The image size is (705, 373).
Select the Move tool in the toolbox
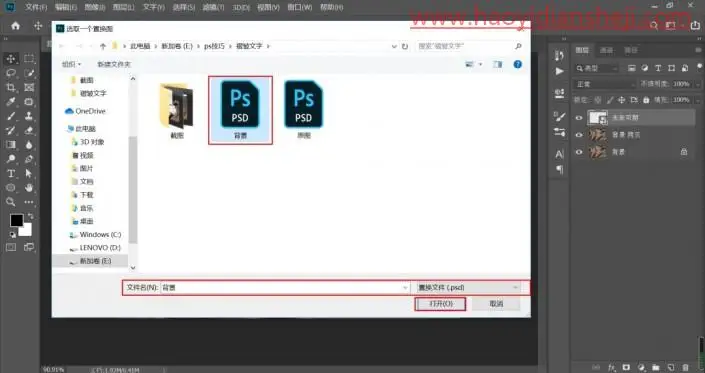11,58
